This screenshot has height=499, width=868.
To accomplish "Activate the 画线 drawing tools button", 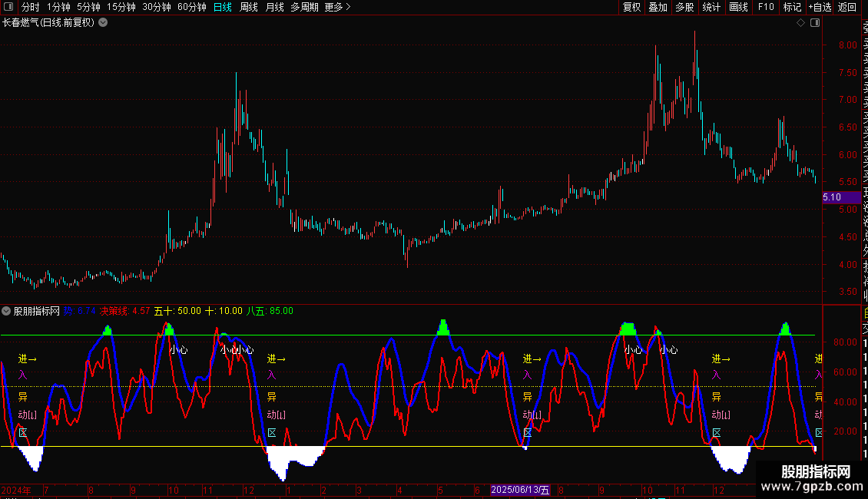I will coord(738,7).
